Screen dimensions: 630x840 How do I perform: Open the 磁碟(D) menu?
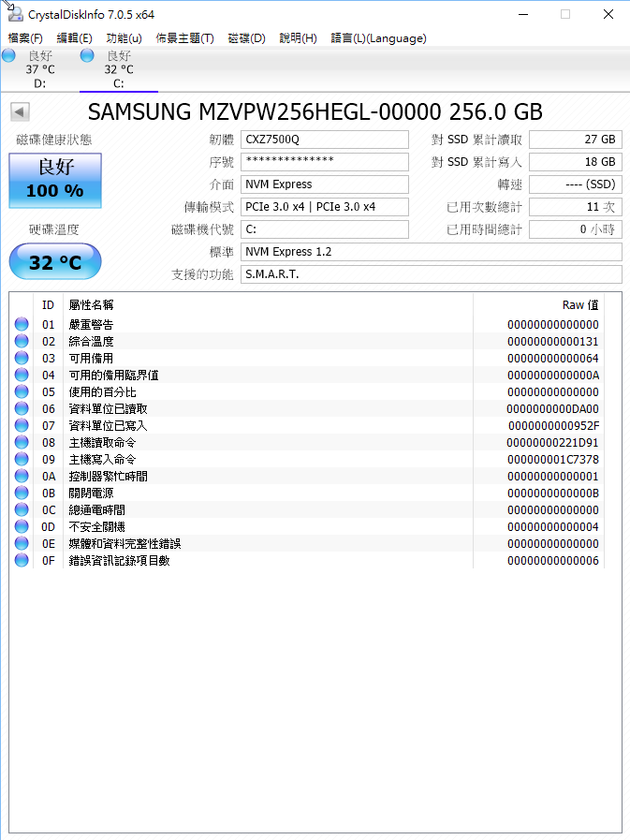246,38
